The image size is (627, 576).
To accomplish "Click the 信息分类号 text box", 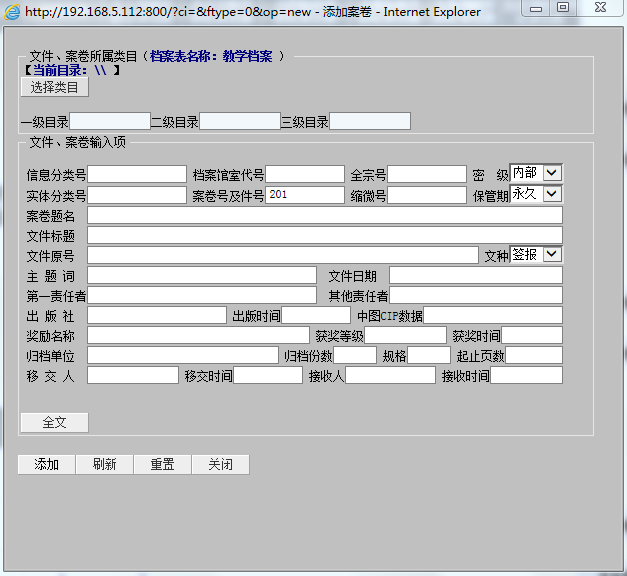I will [137, 175].
